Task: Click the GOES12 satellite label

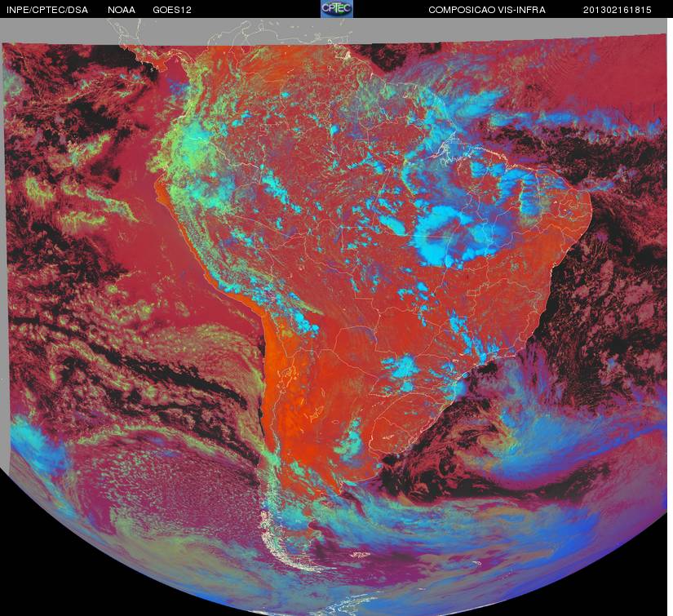Action: coord(172,10)
